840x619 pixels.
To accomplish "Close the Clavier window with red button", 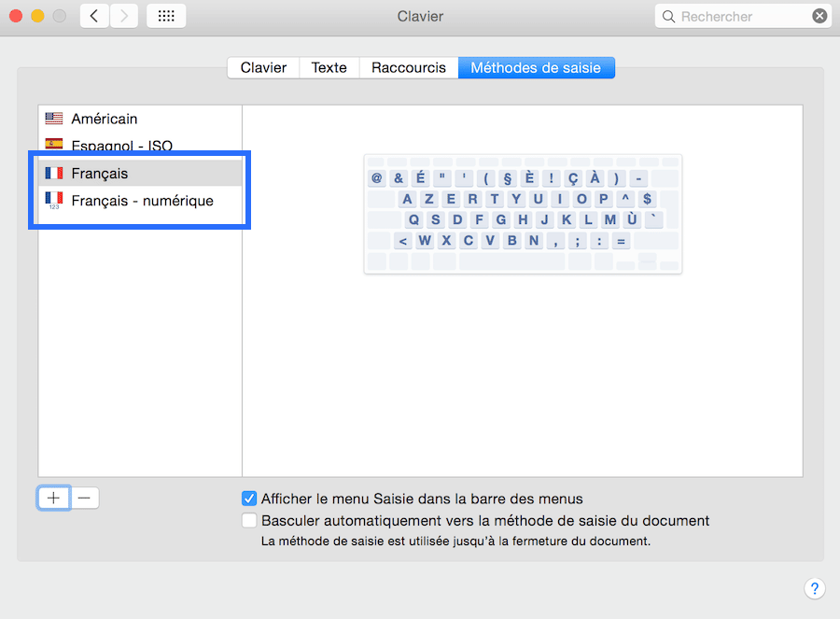I will pos(16,16).
